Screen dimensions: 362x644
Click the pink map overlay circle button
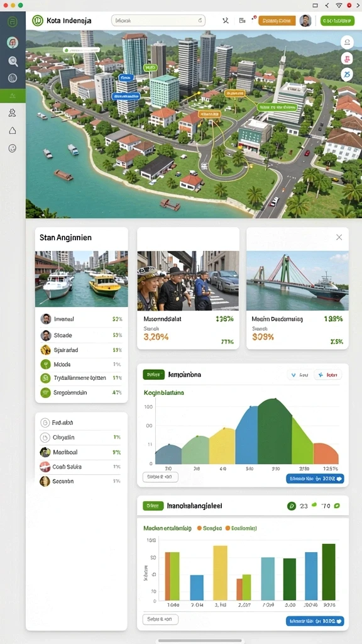pyautogui.click(x=347, y=58)
